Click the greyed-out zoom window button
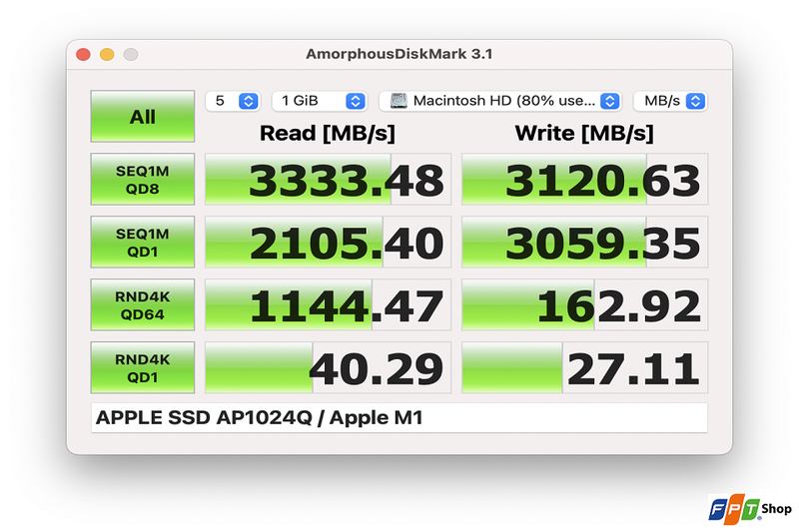The image size is (799, 532). (x=131, y=55)
